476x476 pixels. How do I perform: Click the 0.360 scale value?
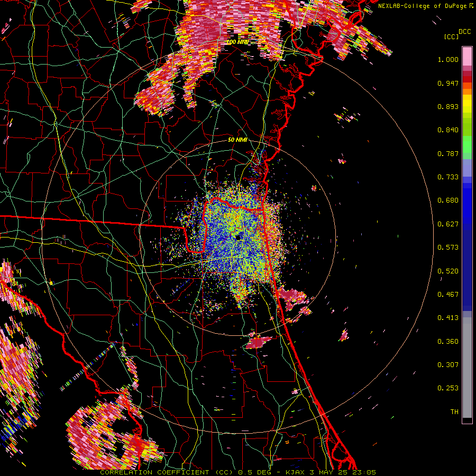[x=448, y=342]
